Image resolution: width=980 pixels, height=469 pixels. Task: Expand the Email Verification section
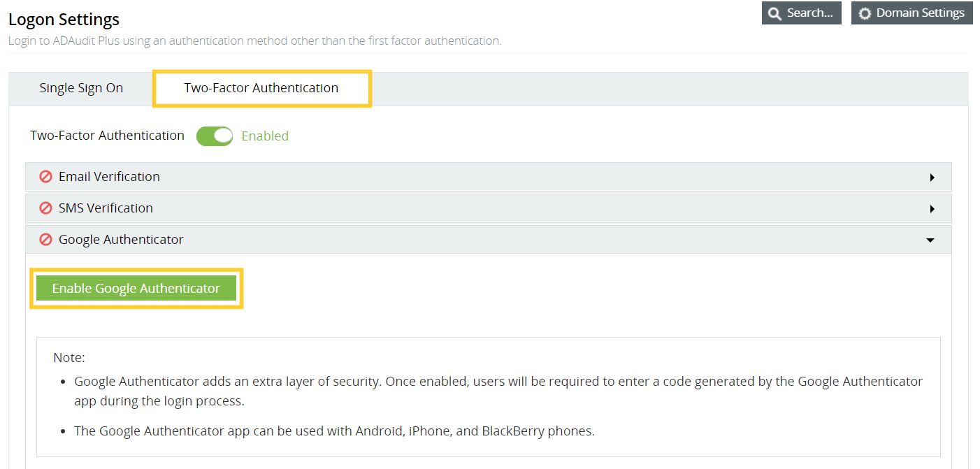(x=932, y=177)
